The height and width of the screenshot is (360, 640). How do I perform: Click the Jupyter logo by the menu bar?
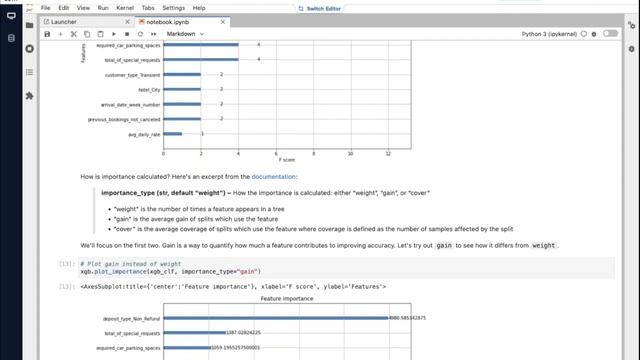point(29,8)
